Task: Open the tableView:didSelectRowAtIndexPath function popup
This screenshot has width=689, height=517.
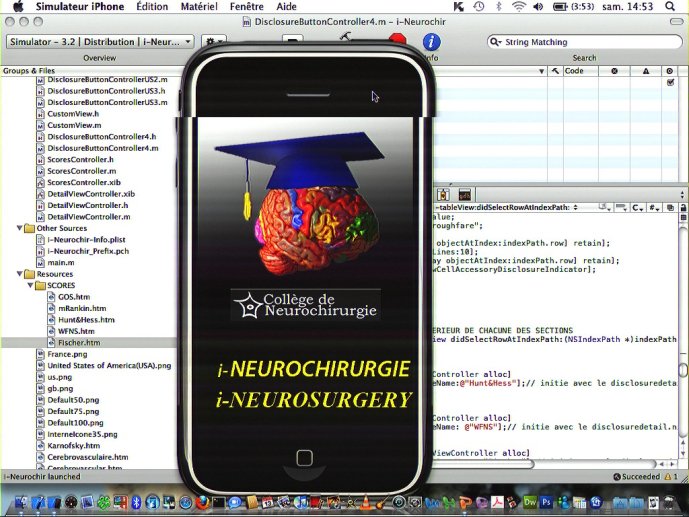Action: click(505, 207)
